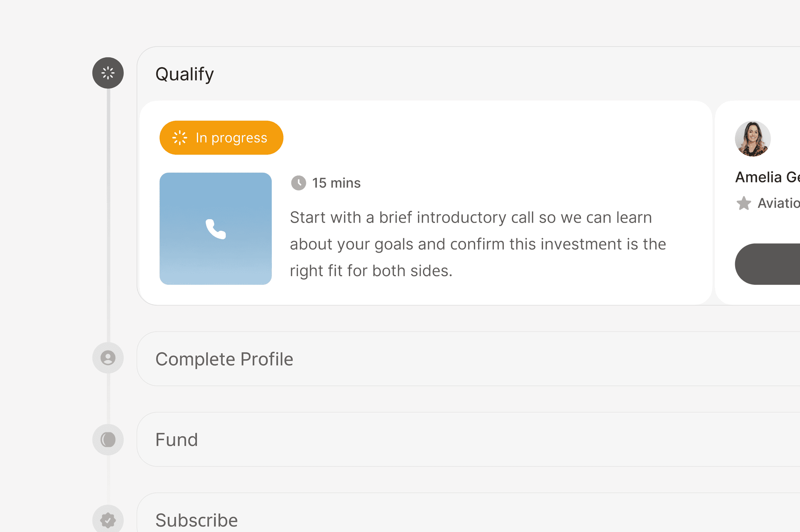Viewport: 800px width, 532px height.
Task: Click the Aviation specialty label
Action: pos(779,203)
